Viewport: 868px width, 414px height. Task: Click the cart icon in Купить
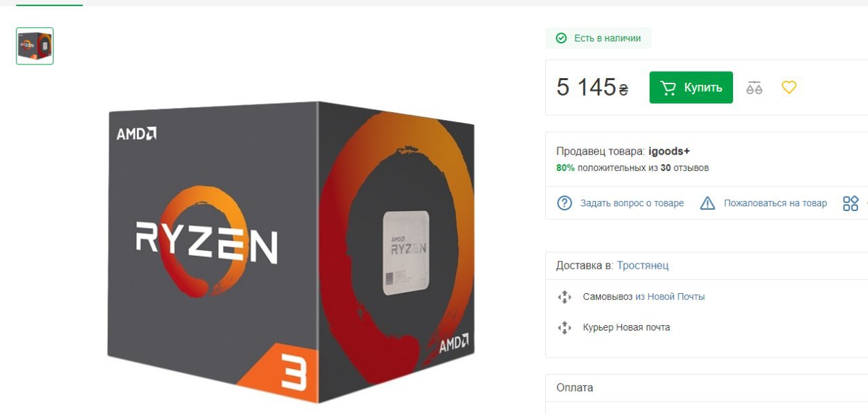[x=669, y=88]
